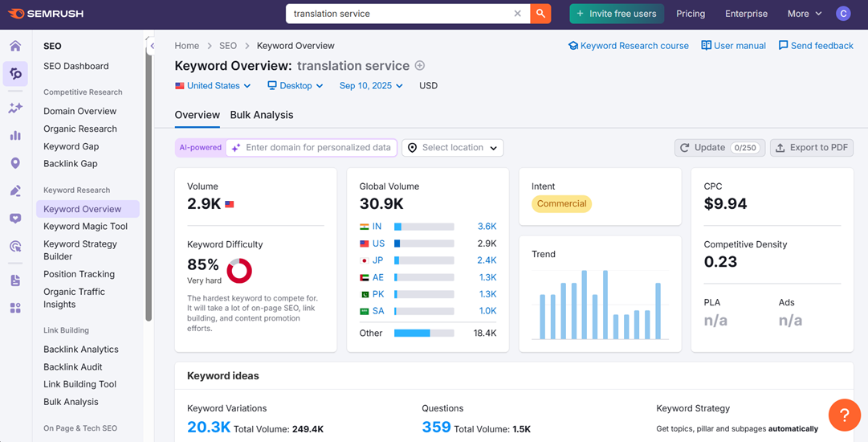Open Organic Research in sidebar

(80, 129)
